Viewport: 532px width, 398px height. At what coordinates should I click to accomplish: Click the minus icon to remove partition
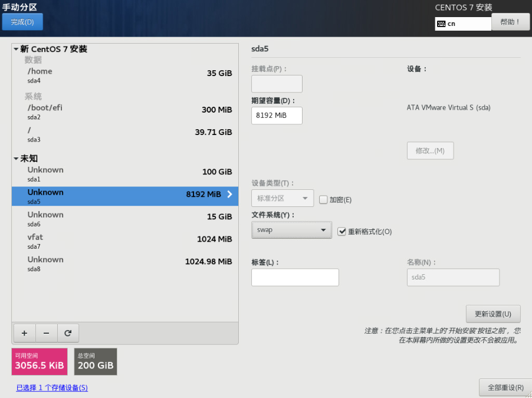point(46,333)
